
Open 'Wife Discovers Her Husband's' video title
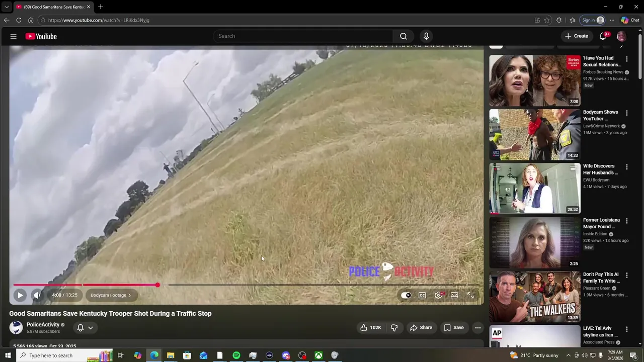coord(601,169)
